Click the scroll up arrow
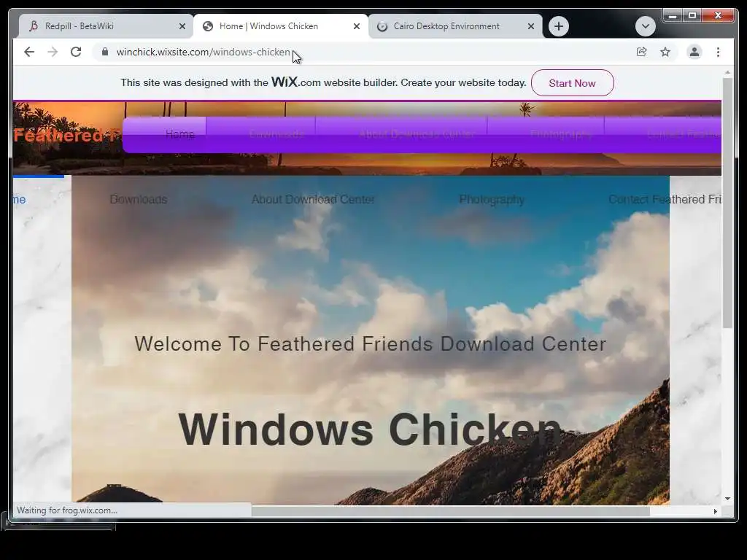This screenshot has height=560, width=747. (x=727, y=73)
